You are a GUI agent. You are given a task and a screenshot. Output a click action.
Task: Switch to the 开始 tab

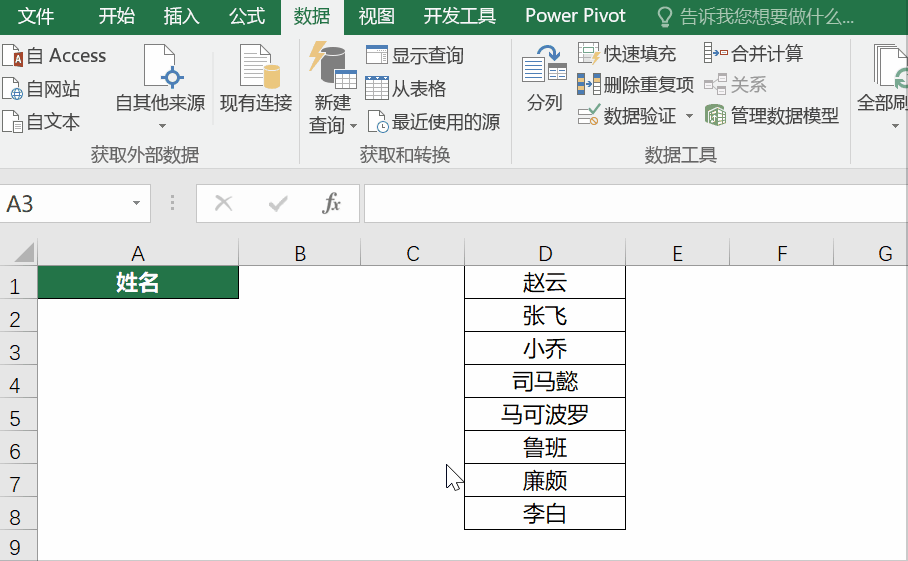click(x=116, y=16)
